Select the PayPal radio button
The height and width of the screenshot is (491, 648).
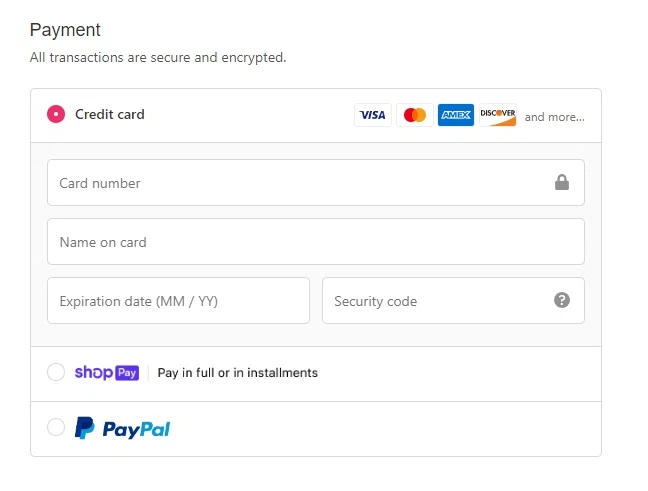point(56,428)
